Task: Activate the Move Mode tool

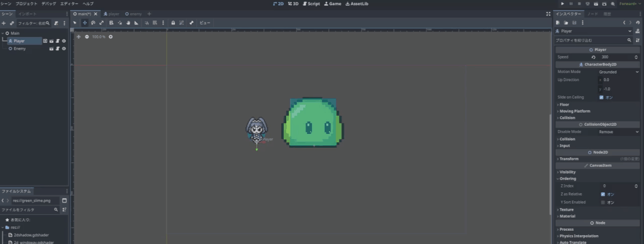Action: (85, 23)
